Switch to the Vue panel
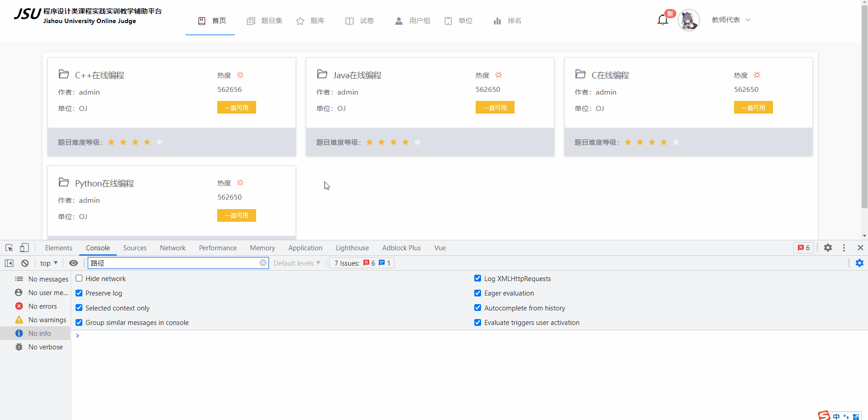Screen dimensions: 868x420 [440, 248]
